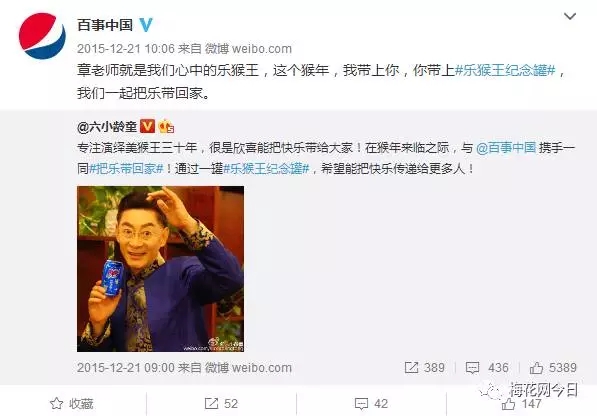Open the @百事中国 mention in the repost

[506, 147]
